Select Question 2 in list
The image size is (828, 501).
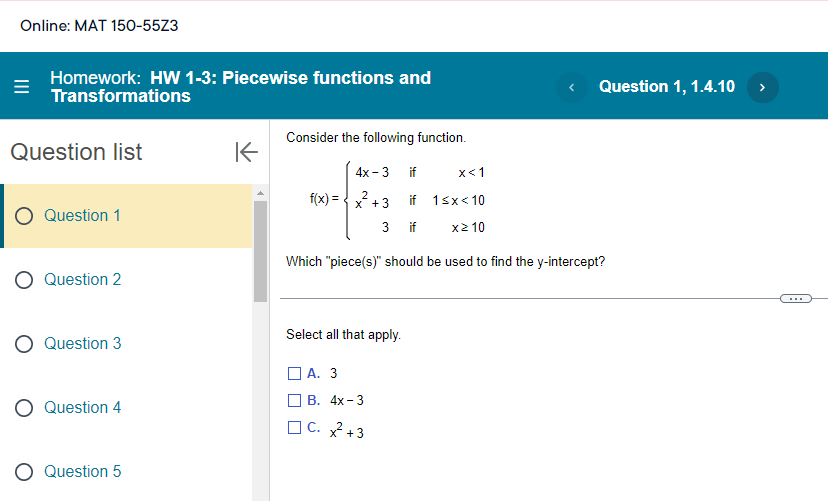coord(82,280)
